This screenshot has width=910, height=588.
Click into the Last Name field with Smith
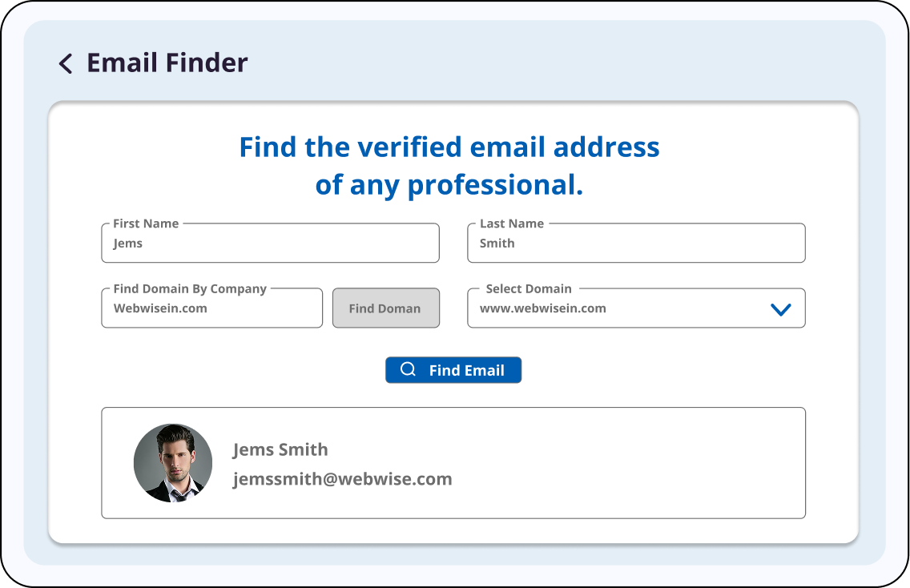[x=636, y=244]
